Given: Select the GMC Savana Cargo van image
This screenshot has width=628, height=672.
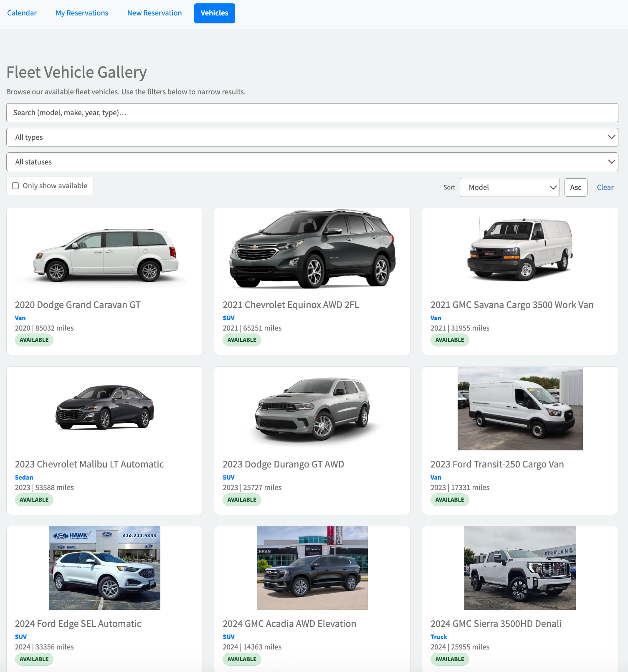Looking at the screenshot, I should [520, 250].
